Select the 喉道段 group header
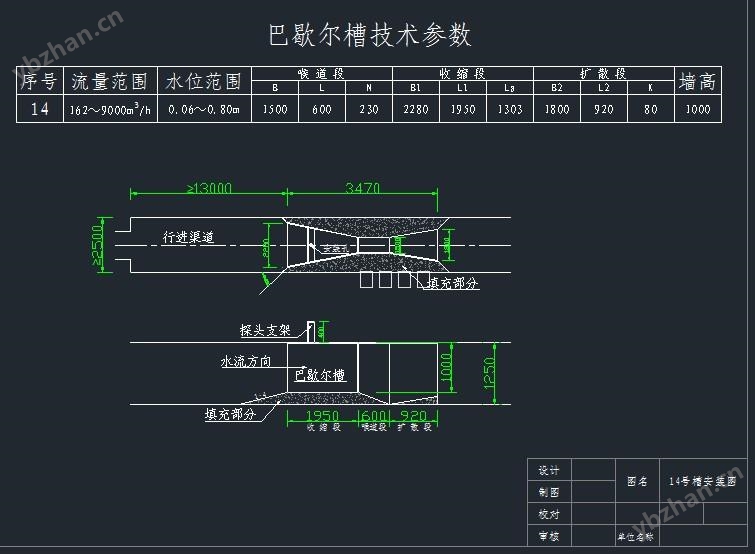The width and height of the screenshot is (755, 554). click(x=321, y=74)
